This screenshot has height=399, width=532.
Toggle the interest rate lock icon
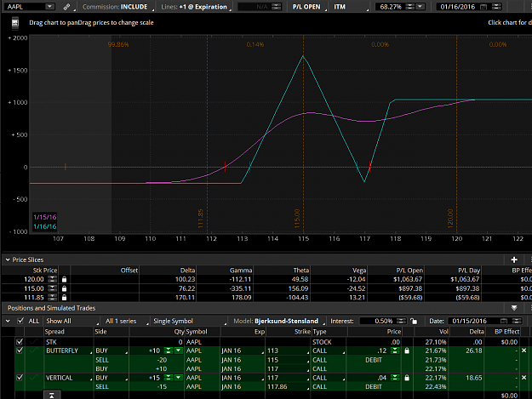[414, 321]
